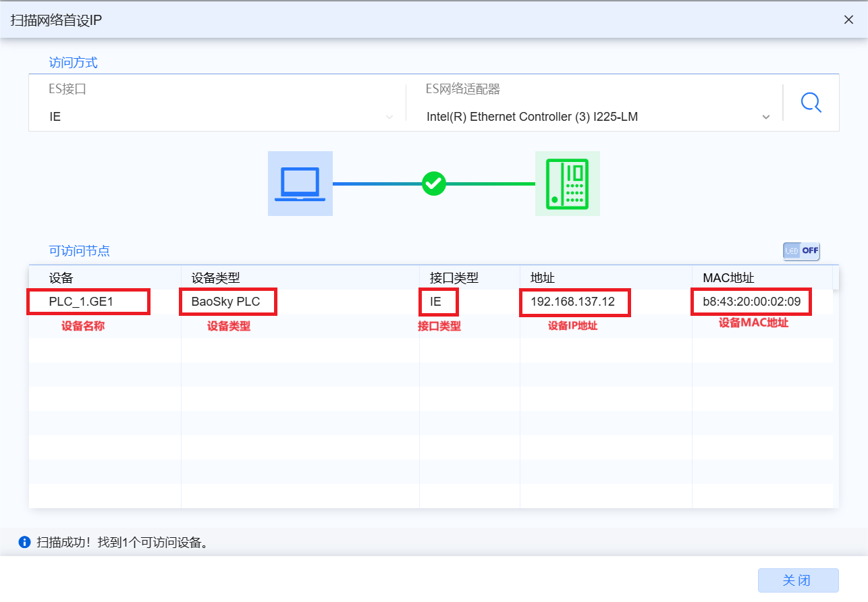868x602 pixels.
Task: Click the magnifier scan network icon
Action: pyautogui.click(x=811, y=103)
